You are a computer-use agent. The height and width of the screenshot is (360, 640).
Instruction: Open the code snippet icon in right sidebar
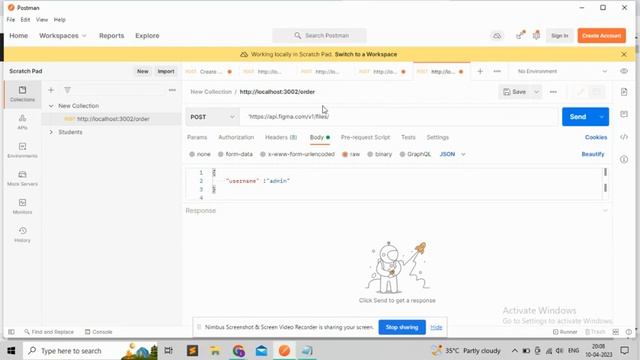624,137
